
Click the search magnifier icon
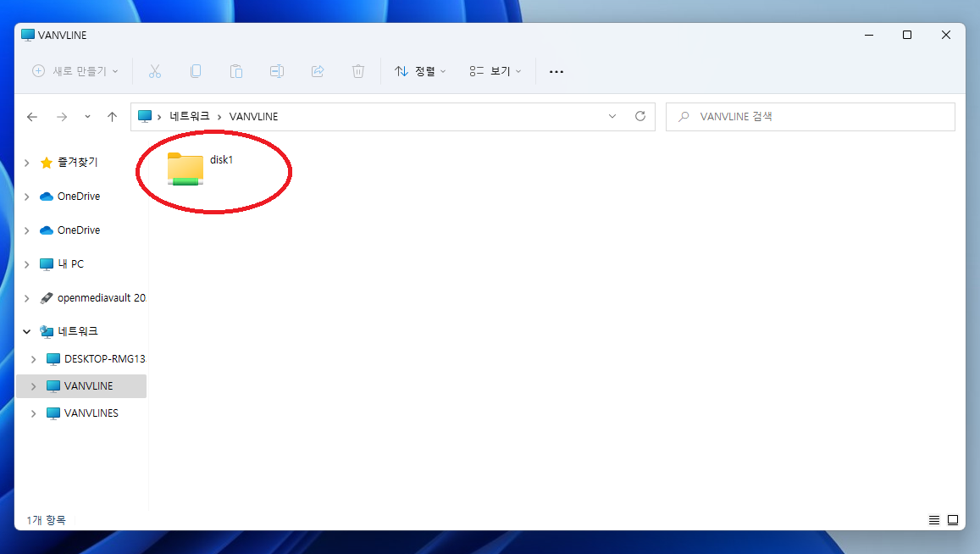[684, 116]
